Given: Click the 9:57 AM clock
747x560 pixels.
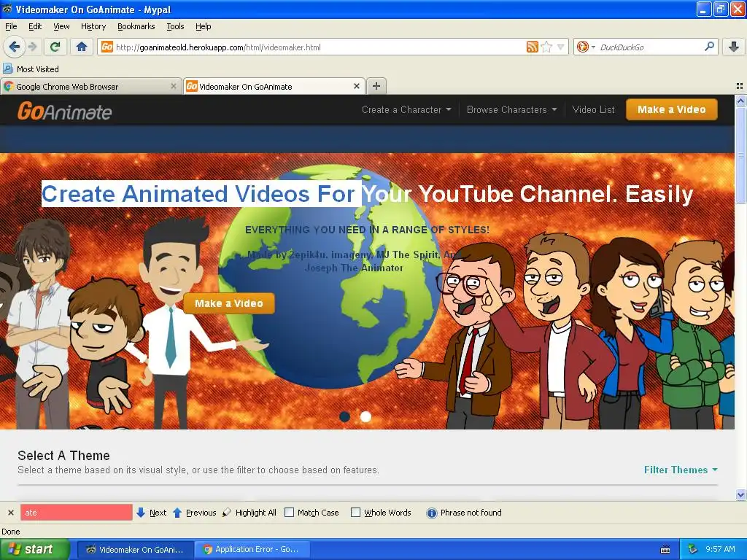Looking at the screenshot, I should point(720,549).
